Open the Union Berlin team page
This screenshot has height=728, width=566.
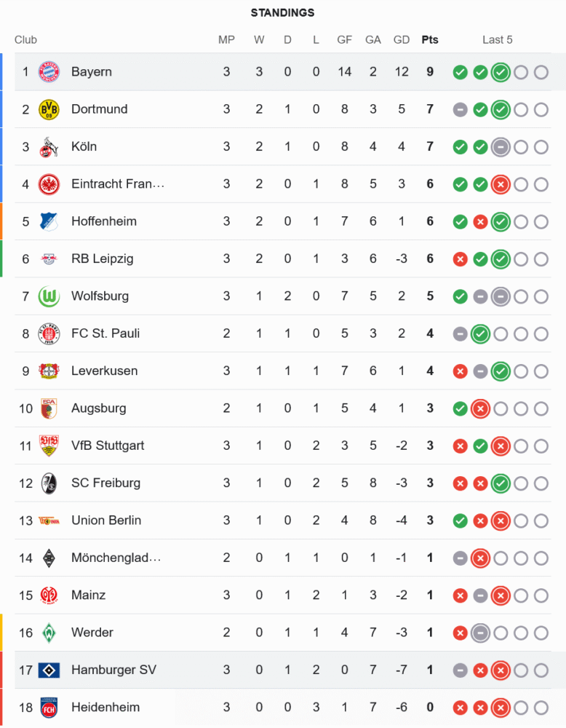[x=106, y=521]
